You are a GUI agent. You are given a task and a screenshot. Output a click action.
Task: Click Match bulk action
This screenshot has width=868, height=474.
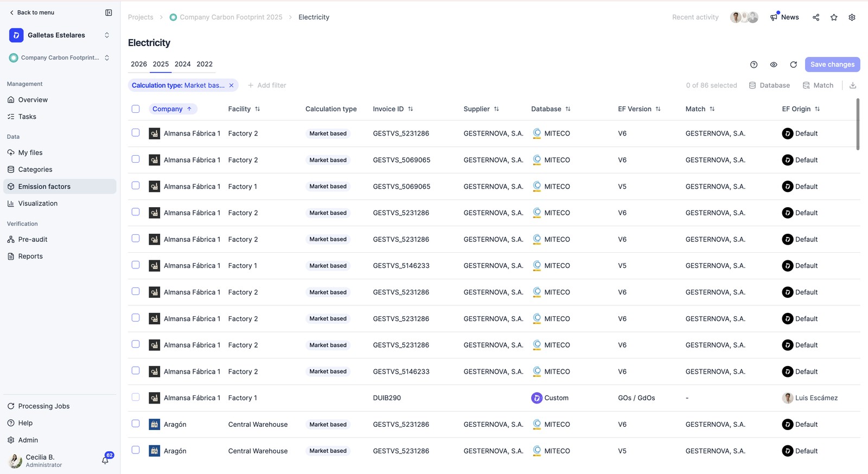pos(818,85)
